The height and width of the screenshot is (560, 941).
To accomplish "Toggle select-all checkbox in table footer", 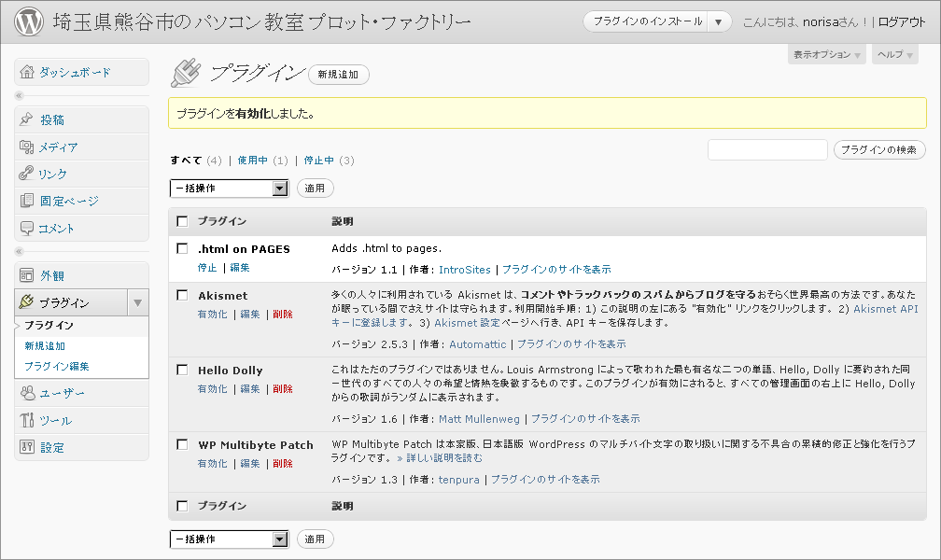I will (x=182, y=506).
